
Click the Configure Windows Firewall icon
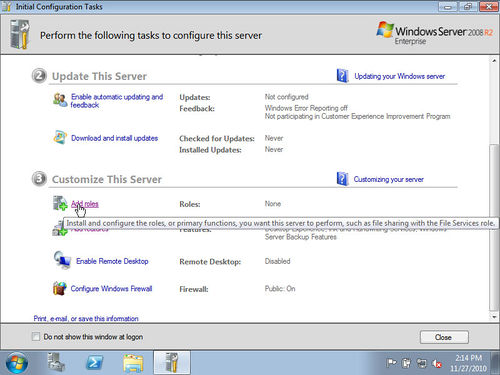click(60, 288)
